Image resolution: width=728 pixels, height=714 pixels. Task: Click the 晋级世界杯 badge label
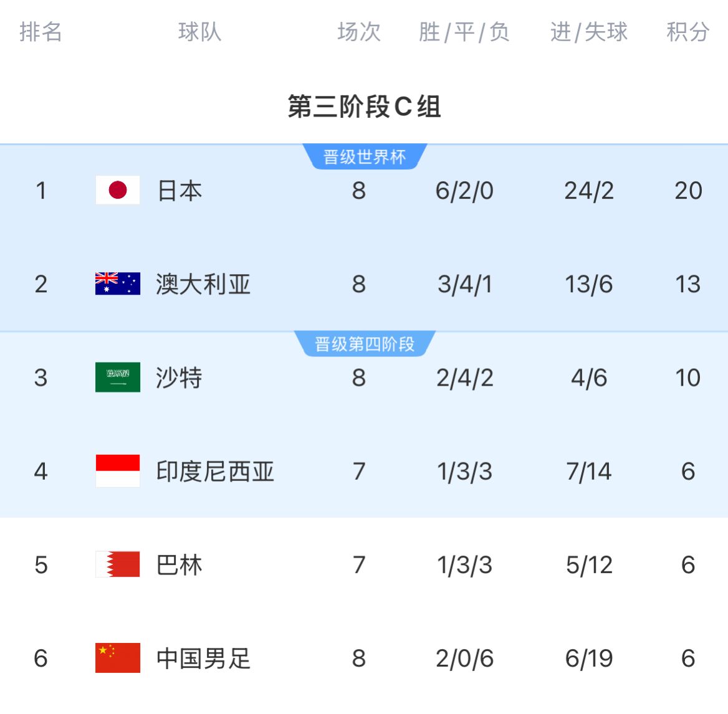(365, 157)
